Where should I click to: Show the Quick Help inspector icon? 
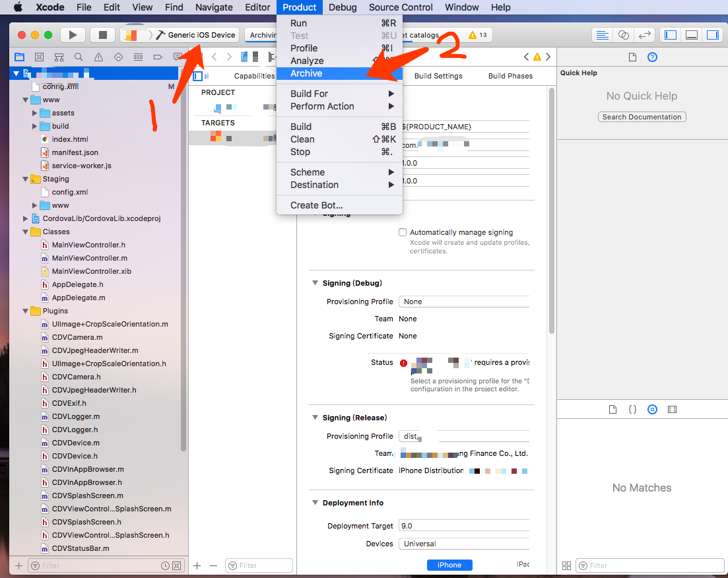click(652, 57)
